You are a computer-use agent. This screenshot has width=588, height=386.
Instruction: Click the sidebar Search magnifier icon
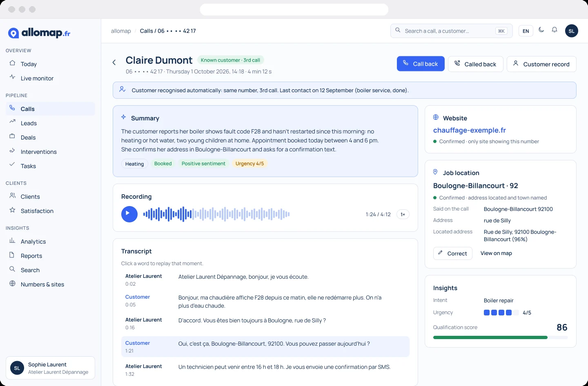point(12,269)
